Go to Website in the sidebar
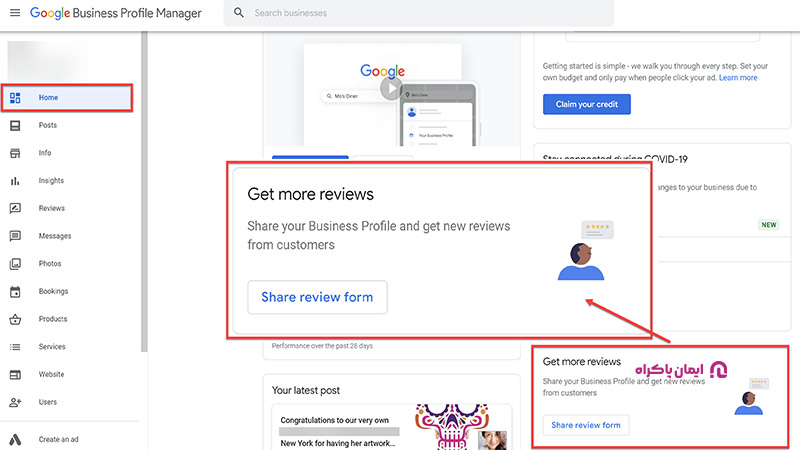Image resolution: width=800 pixels, height=450 pixels. pyautogui.click(x=51, y=374)
